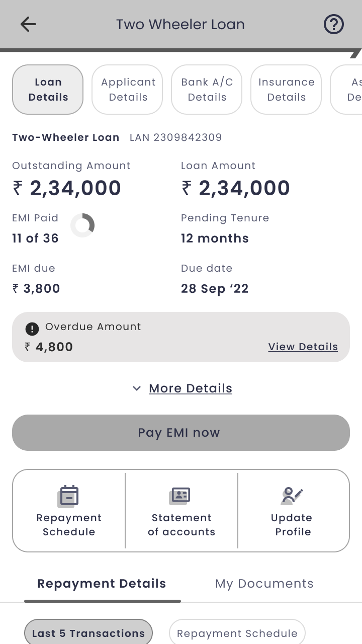
Task: Open the More Details link
Action: pos(191,388)
